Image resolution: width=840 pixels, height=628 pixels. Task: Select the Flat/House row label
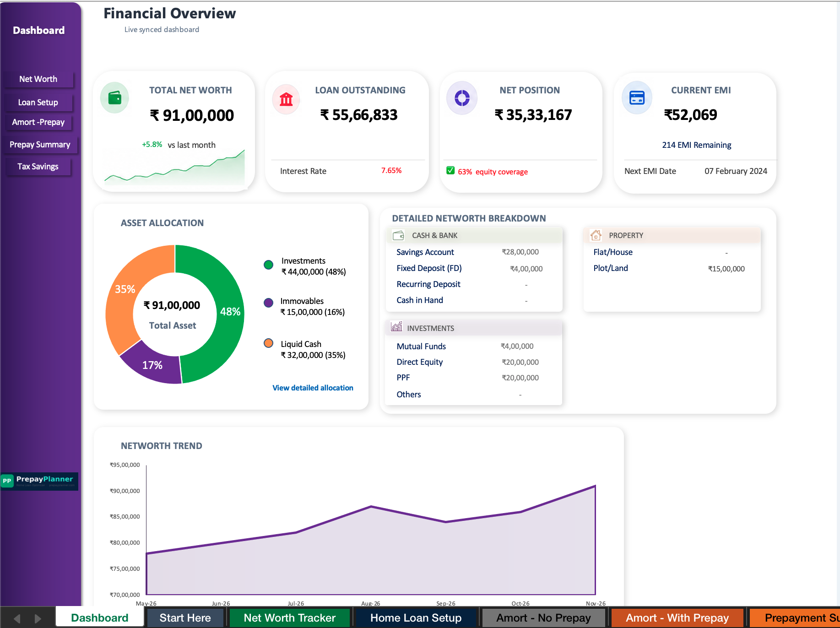pyautogui.click(x=613, y=252)
